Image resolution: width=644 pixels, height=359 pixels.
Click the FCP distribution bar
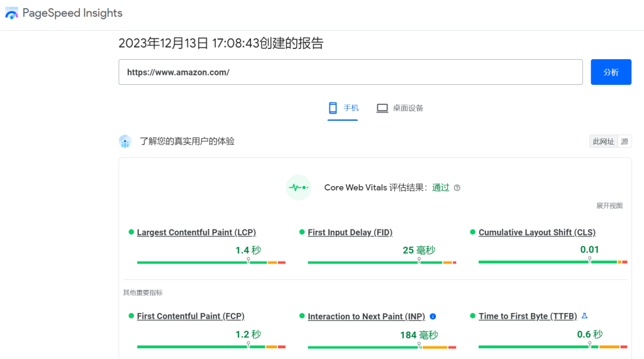[211, 346]
